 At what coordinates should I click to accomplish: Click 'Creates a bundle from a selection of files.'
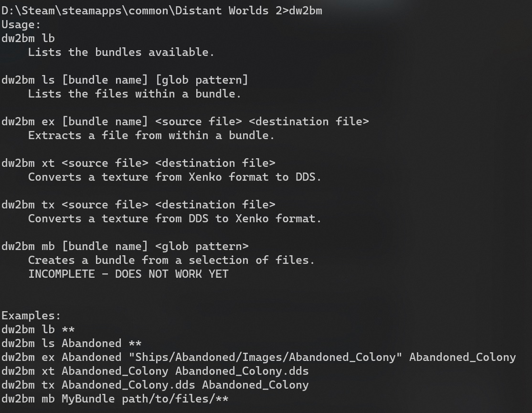click(171, 260)
